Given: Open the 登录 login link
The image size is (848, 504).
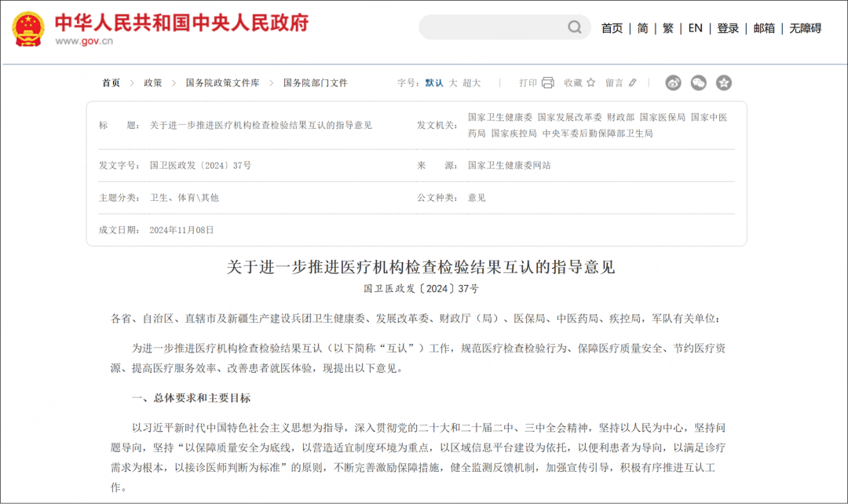Looking at the screenshot, I should [728, 28].
